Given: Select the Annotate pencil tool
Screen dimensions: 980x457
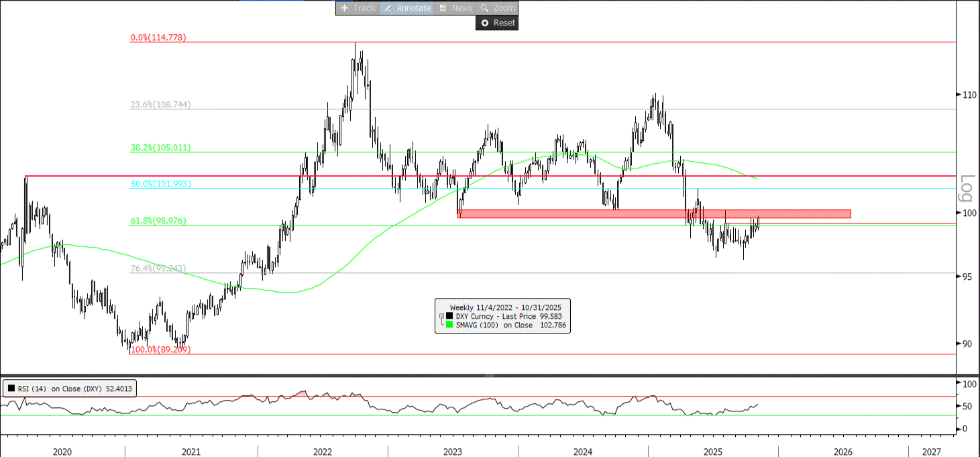Looking at the screenshot, I should coord(406,8).
